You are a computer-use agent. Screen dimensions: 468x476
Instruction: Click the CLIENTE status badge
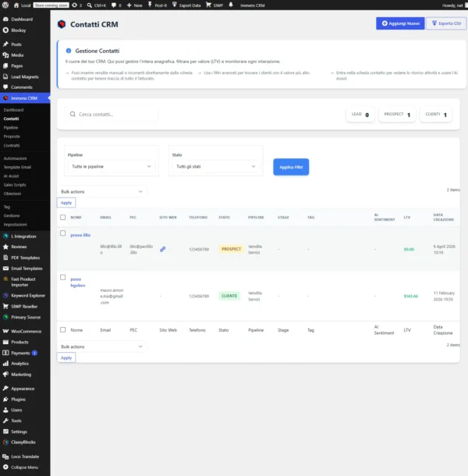pyautogui.click(x=229, y=296)
